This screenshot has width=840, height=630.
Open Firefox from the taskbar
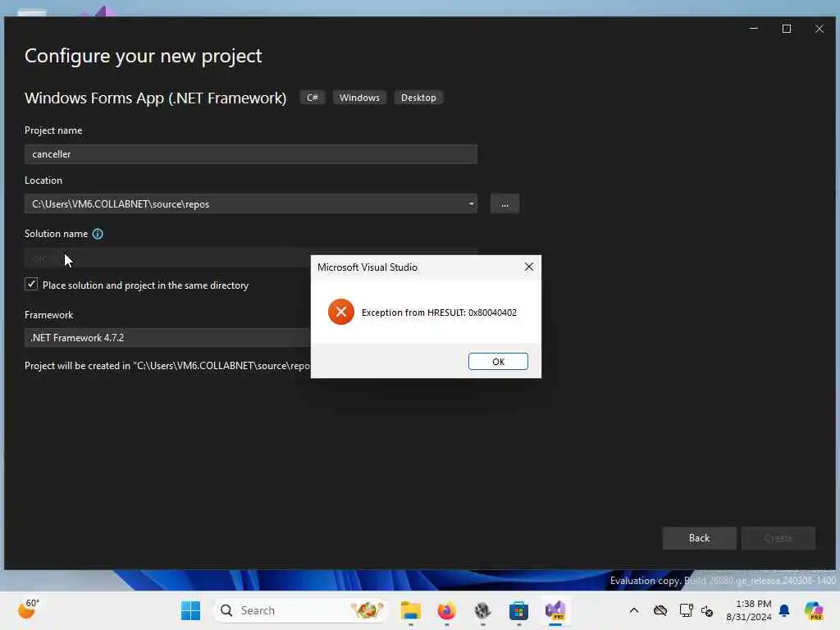point(447,610)
